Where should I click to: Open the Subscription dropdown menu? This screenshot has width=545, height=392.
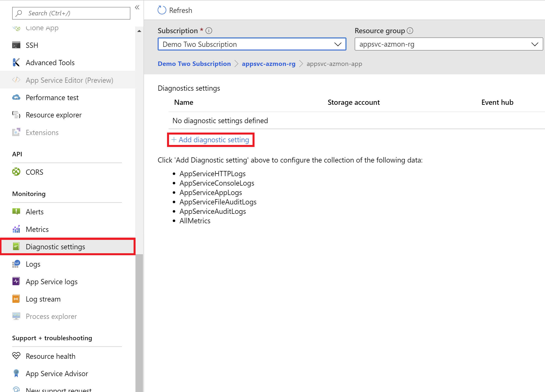click(x=252, y=44)
